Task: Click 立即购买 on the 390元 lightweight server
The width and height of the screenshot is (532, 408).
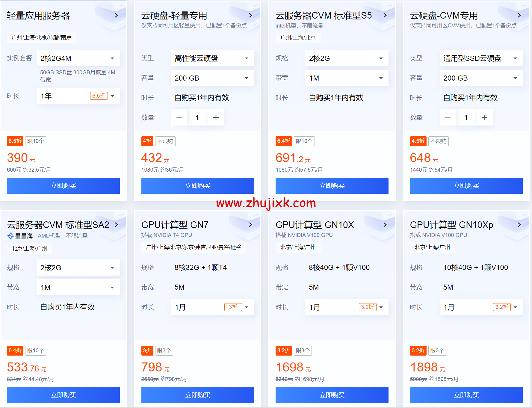Action: [x=63, y=186]
